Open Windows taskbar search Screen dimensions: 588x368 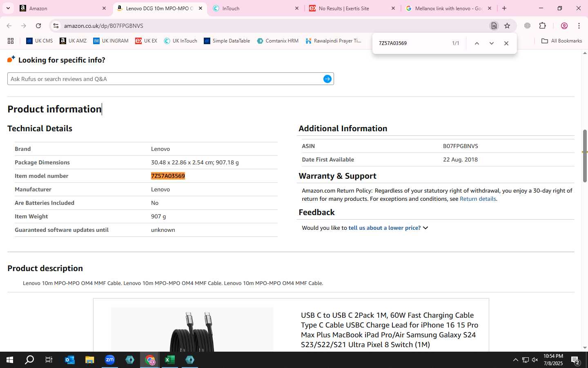pyautogui.click(x=29, y=360)
